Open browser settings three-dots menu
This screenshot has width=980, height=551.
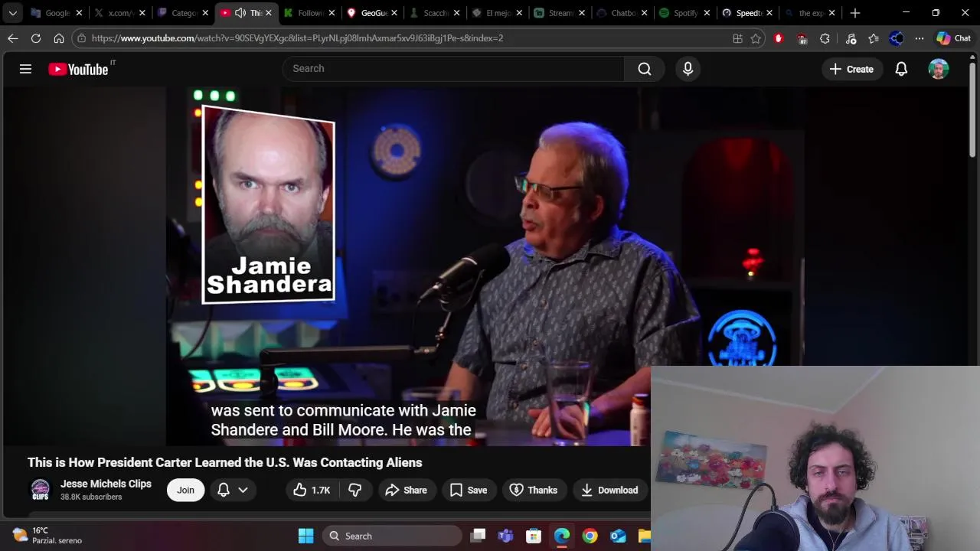coord(919,38)
